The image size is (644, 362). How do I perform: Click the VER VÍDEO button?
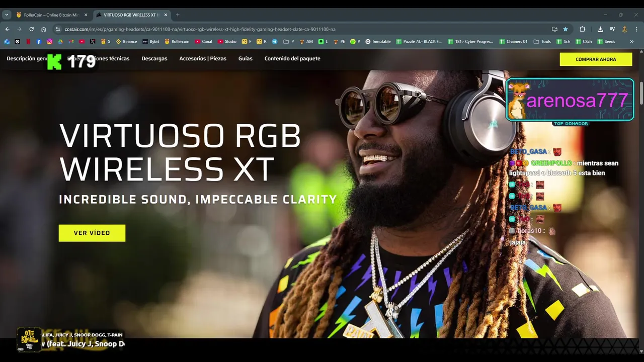[x=92, y=233]
